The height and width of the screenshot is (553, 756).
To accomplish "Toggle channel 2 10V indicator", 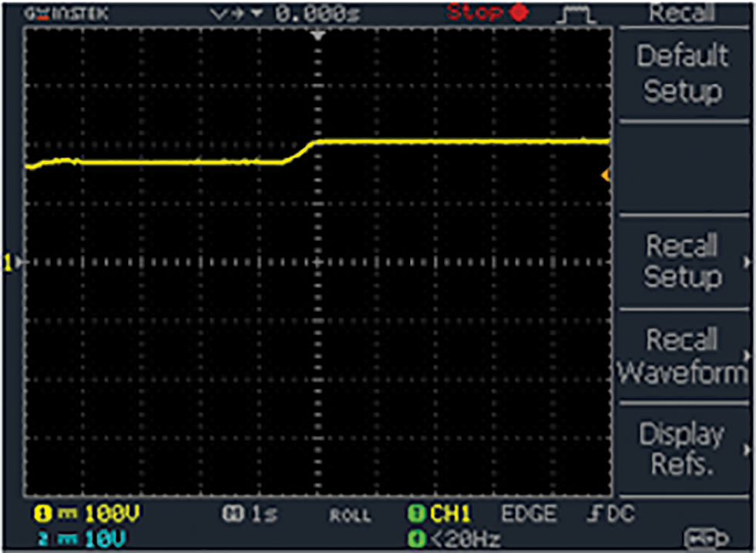I will [85, 536].
